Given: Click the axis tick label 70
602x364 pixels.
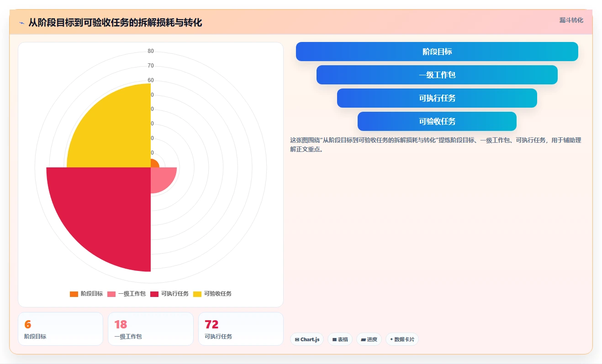Looking at the screenshot, I should coord(151,66).
